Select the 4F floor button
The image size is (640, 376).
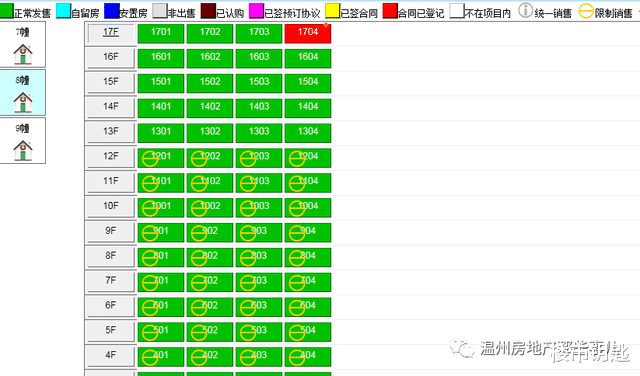111,357
